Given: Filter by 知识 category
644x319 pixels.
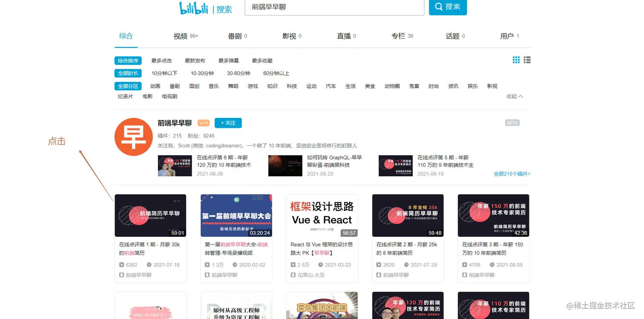Looking at the screenshot, I should (273, 86).
